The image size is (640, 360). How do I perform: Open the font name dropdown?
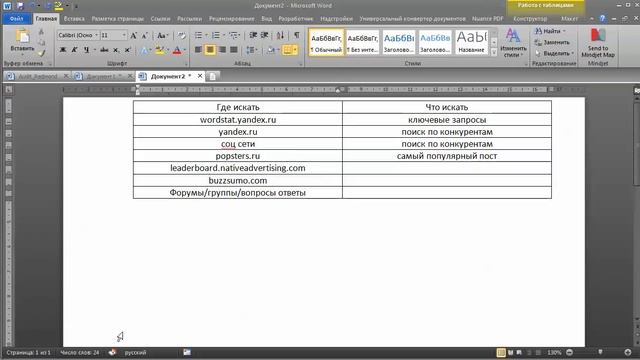point(97,36)
